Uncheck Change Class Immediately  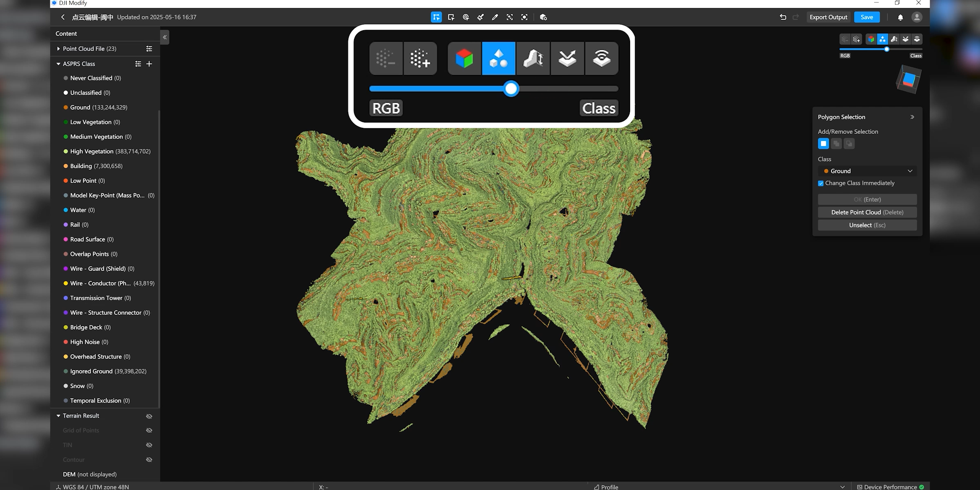[821, 183]
